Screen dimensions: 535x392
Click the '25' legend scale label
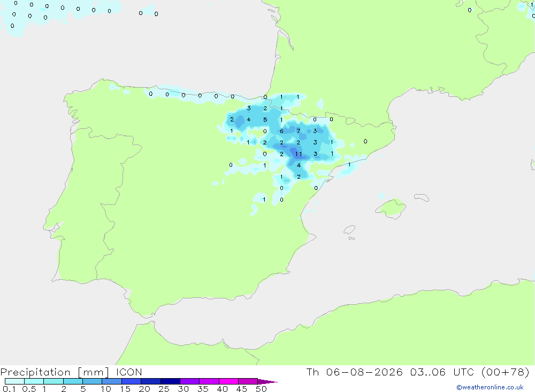click(x=164, y=389)
